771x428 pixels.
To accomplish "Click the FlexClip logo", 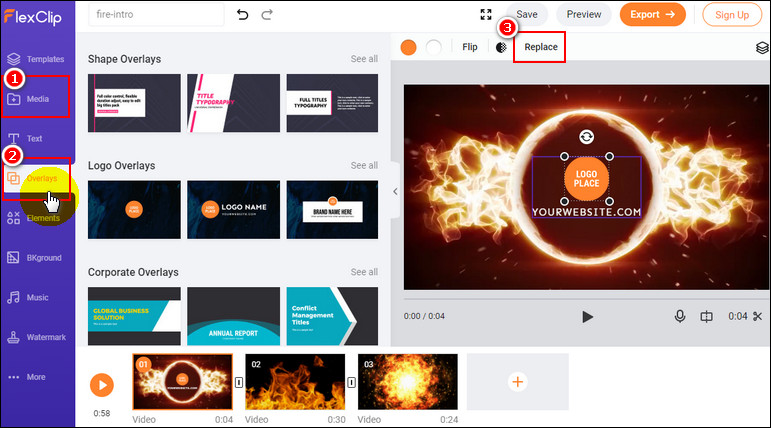I will pyautogui.click(x=33, y=17).
